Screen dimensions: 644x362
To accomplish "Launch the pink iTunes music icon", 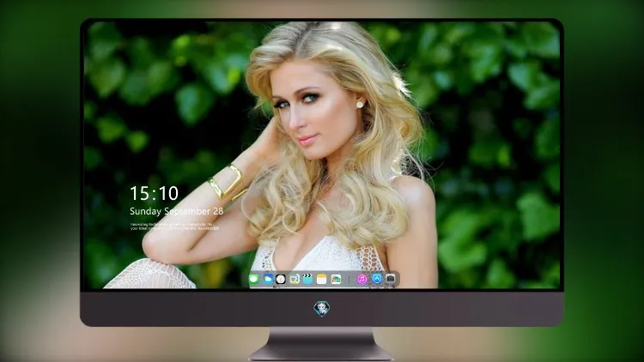I will (x=361, y=280).
